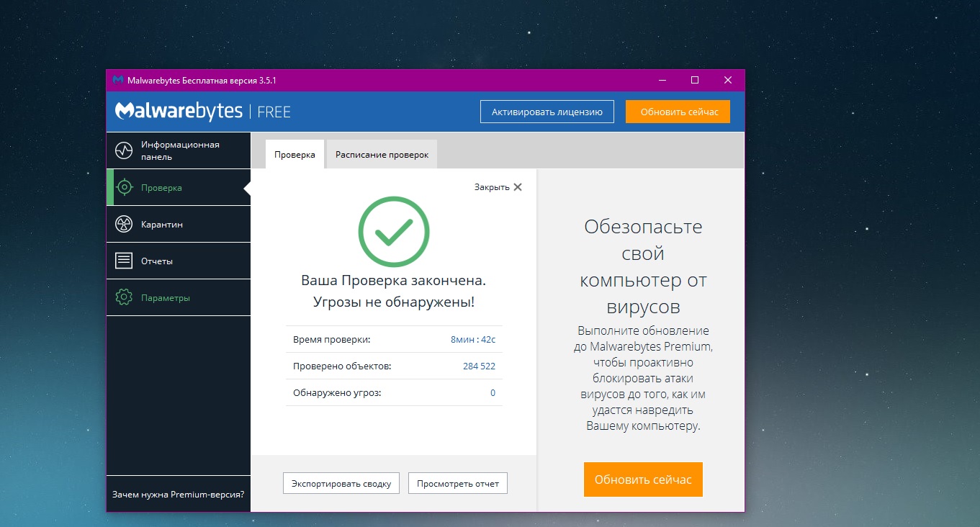Click the detected threats value 0

[x=493, y=392]
